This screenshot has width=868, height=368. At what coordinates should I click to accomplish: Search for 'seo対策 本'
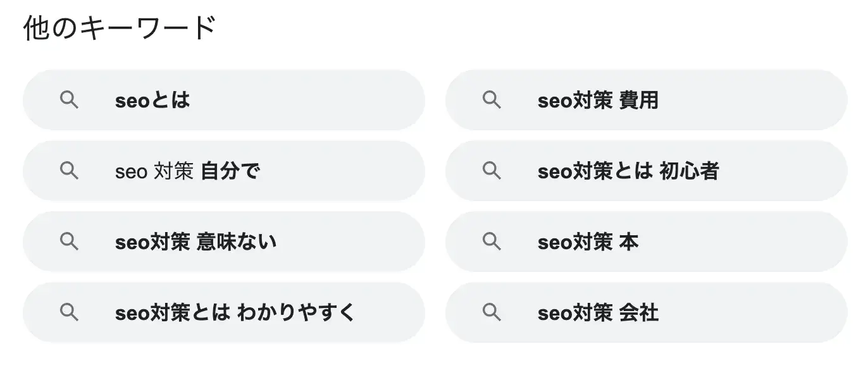tap(647, 242)
